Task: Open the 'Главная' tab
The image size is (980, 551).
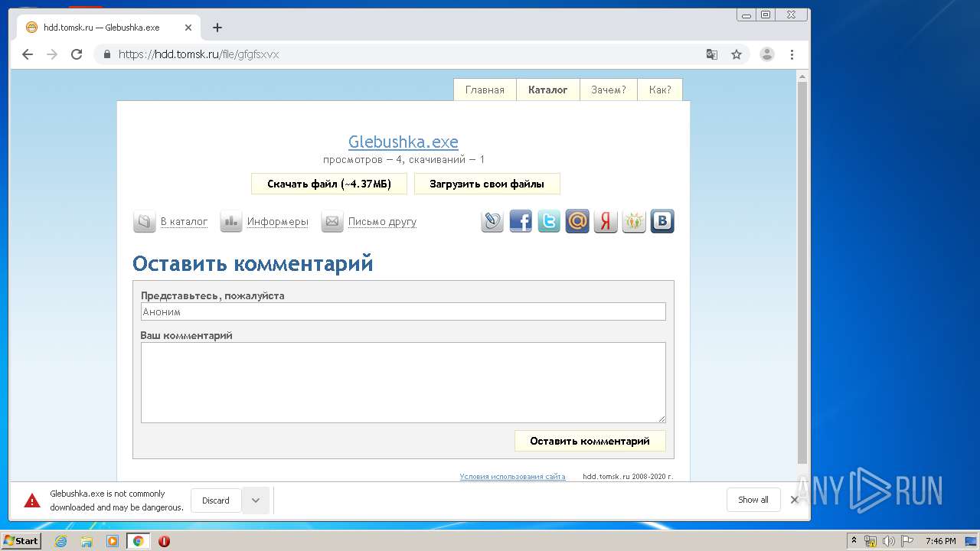Action: point(485,90)
